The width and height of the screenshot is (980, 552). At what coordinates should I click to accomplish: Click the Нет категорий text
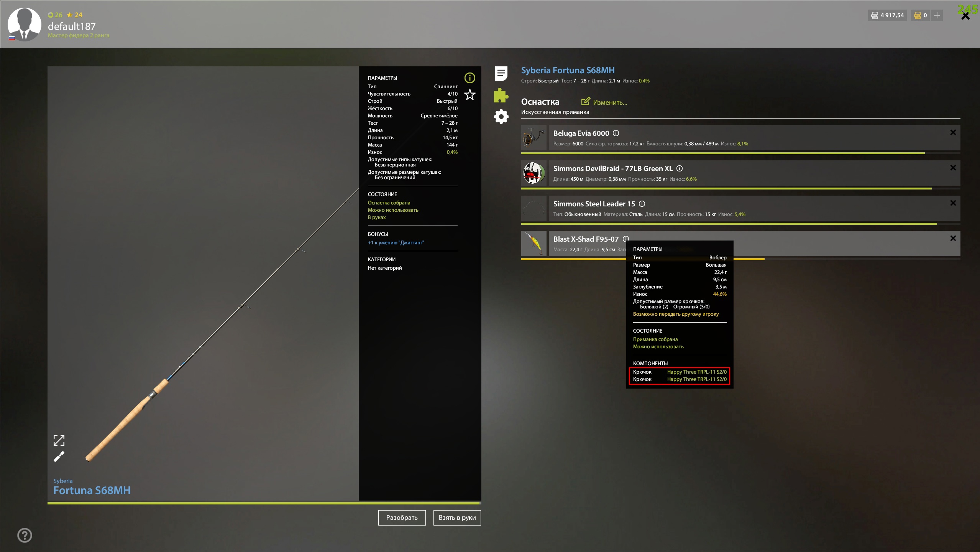tap(385, 268)
